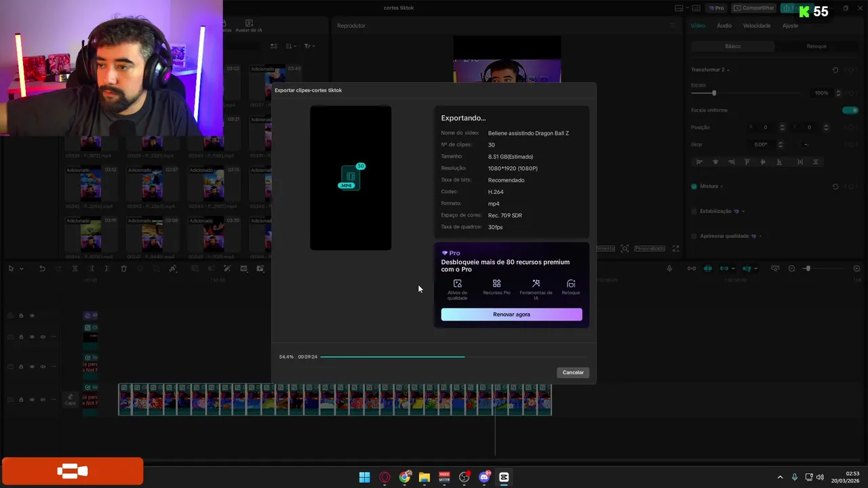Click the timeline zoom slider handle

pos(807,268)
